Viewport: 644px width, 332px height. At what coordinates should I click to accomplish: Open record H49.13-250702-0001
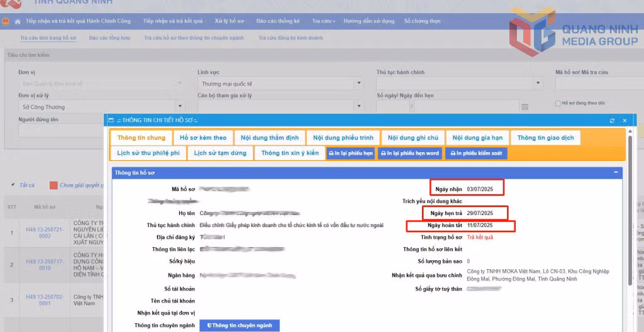pyautogui.click(x=45, y=300)
